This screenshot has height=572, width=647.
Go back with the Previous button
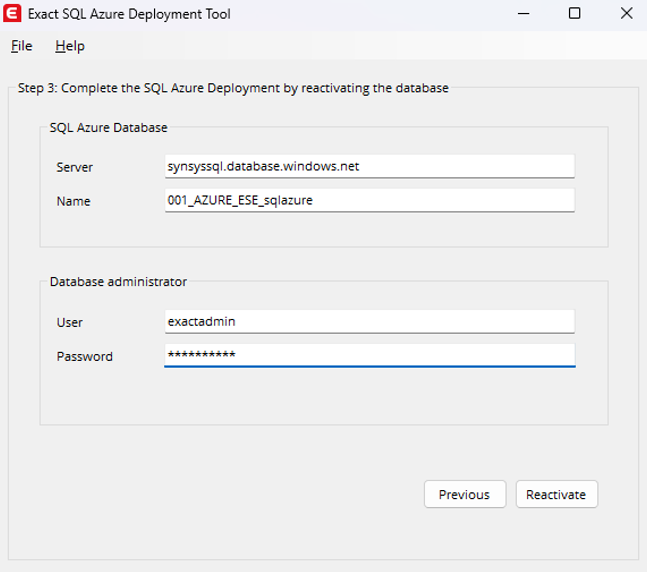(x=465, y=494)
